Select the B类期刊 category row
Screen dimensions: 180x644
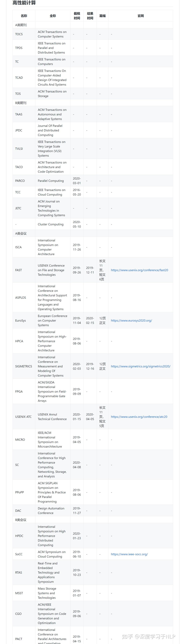[x=21, y=103]
